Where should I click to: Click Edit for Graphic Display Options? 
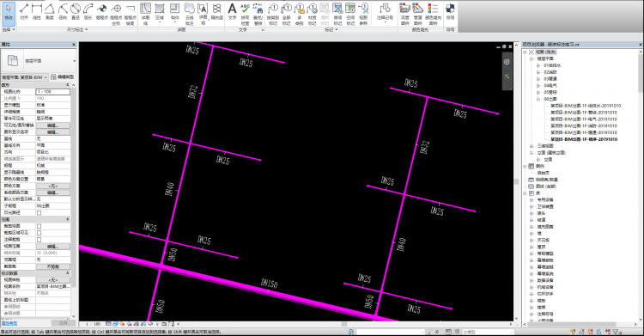point(52,132)
